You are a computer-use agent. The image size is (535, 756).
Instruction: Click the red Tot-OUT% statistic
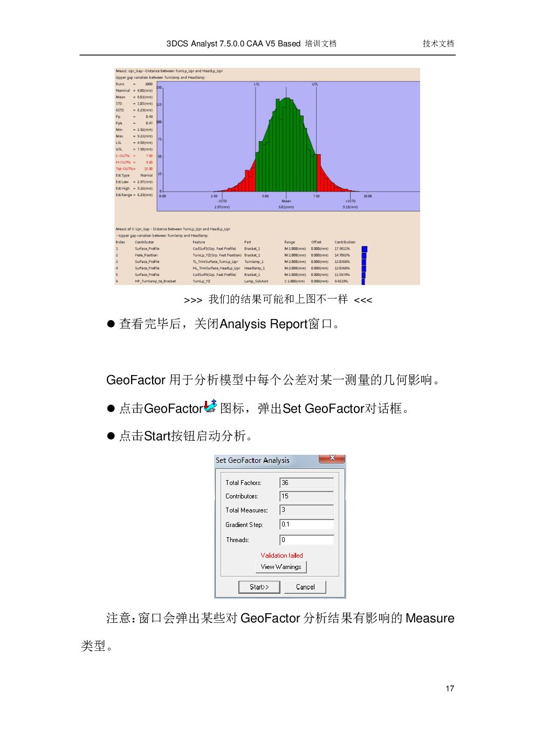point(134,169)
